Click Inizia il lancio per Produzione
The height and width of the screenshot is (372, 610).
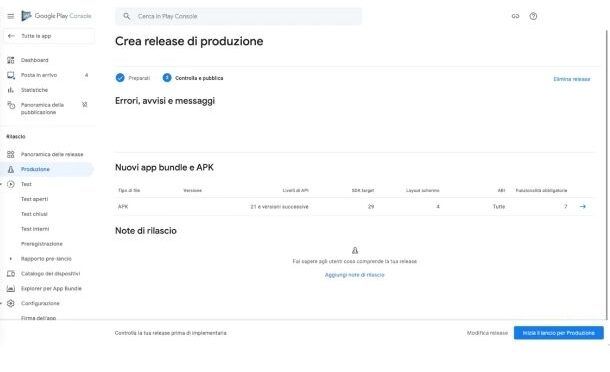pyautogui.click(x=559, y=333)
